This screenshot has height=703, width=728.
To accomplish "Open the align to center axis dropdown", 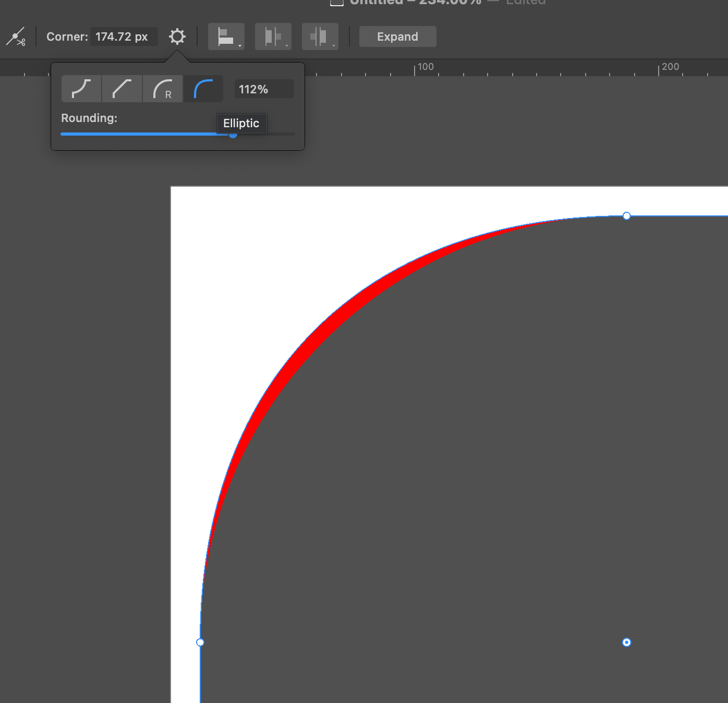I will point(320,37).
